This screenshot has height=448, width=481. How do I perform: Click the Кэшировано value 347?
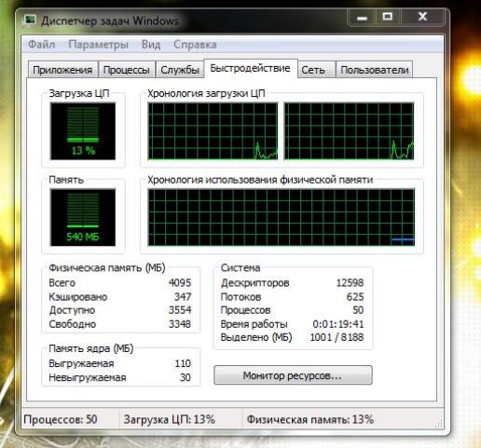coord(183,296)
